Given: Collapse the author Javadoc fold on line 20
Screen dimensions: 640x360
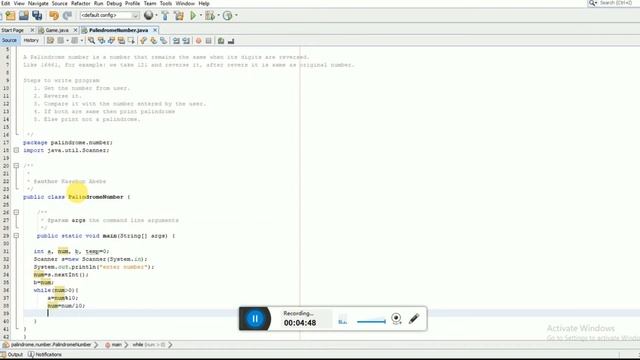Looking at the screenshot, I should (x=16, y=166).
